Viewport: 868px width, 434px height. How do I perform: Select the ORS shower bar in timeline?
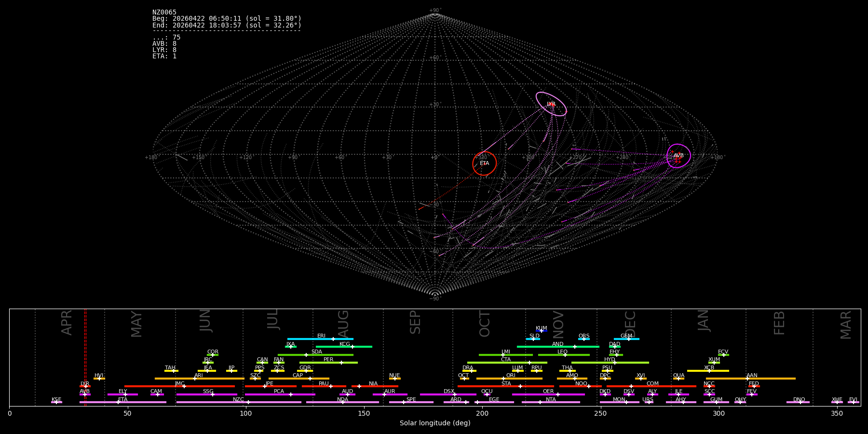click(584, 339)
